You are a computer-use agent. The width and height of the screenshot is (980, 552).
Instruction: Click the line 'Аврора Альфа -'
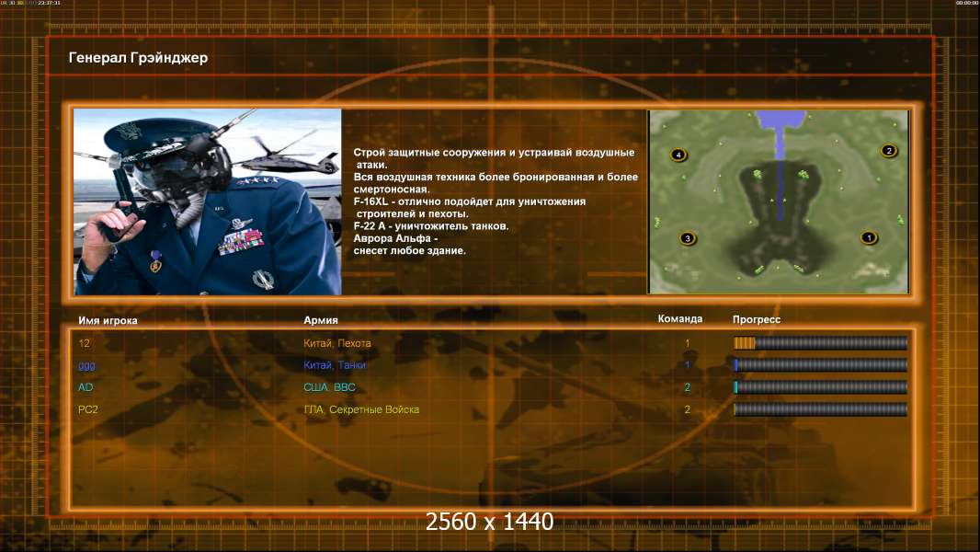(395, 238)
